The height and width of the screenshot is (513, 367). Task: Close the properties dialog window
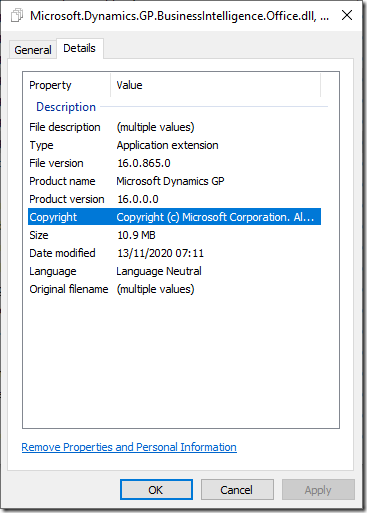click(347, 15)
